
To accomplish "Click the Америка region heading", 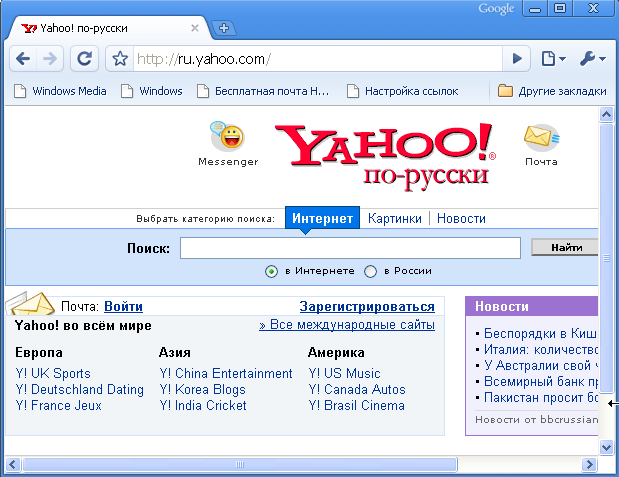I will pyautogui.click(x=336, y=352).
